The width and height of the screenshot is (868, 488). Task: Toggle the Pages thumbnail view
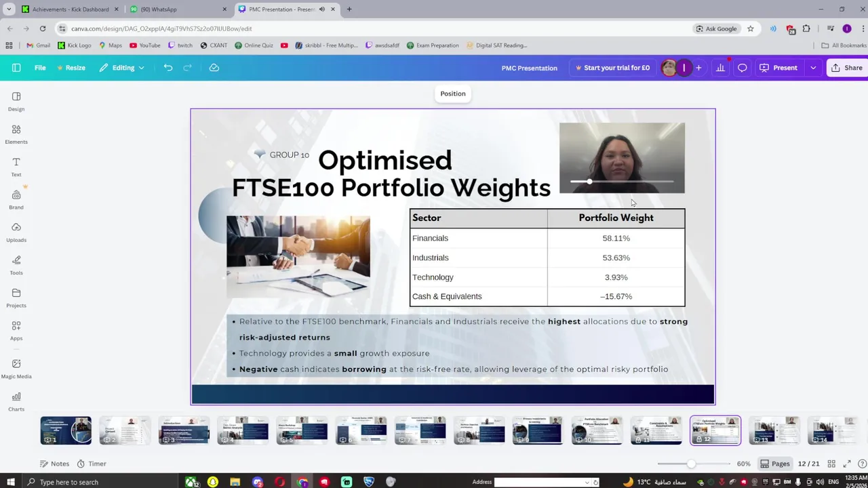pyautogui.click(x=774, y=464)
